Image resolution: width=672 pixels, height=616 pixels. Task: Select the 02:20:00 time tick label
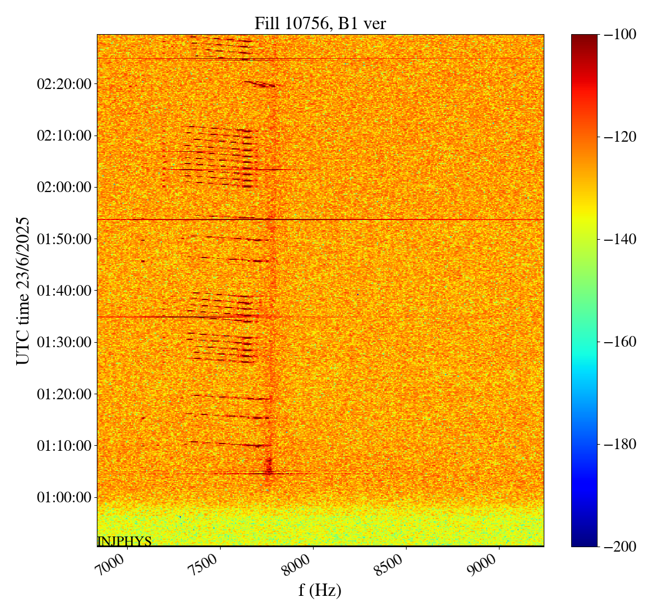point(63,84)
